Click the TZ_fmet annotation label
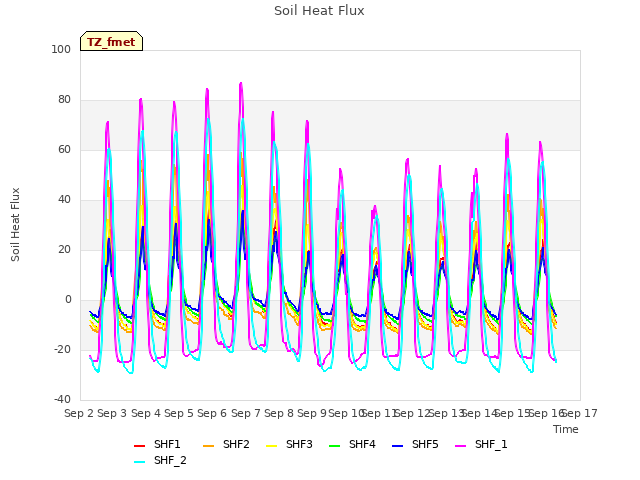640x480 pixels. pos(111,42)
